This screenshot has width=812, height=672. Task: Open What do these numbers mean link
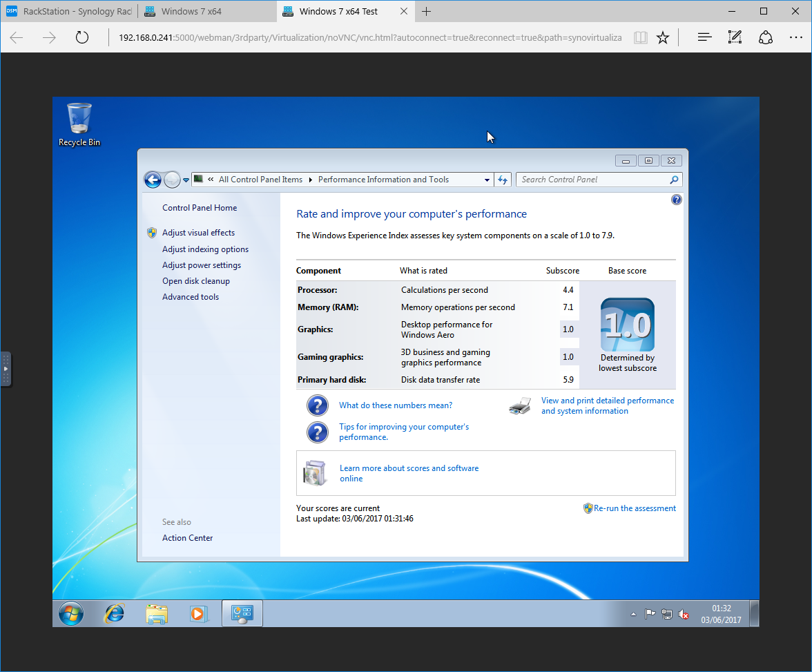(x=396, y=405)
